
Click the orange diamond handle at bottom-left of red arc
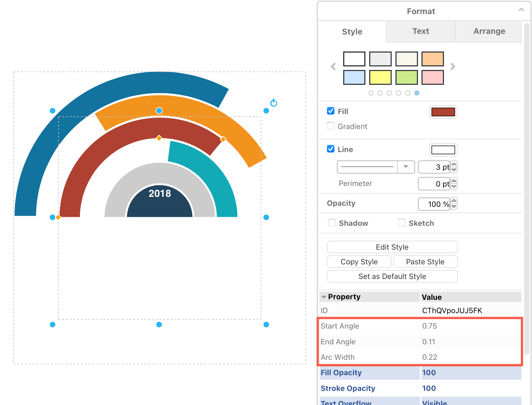[x=58, y=217]
